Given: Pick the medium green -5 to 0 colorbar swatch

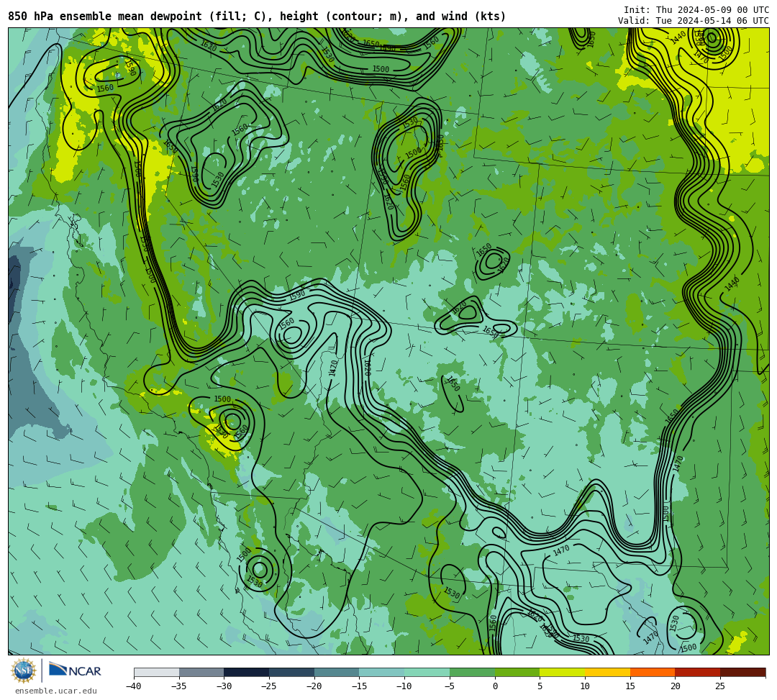Looking at the screenshot, I should tap(472, 672).
